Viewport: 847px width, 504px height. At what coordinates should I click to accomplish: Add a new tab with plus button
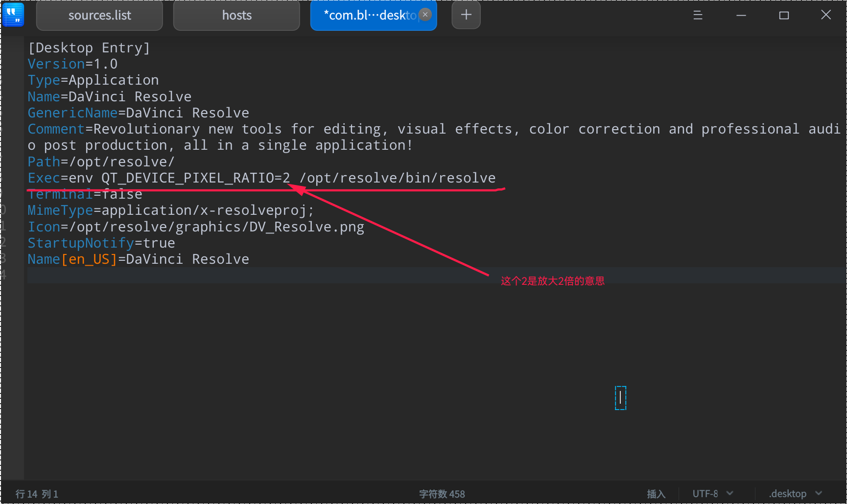466,15
